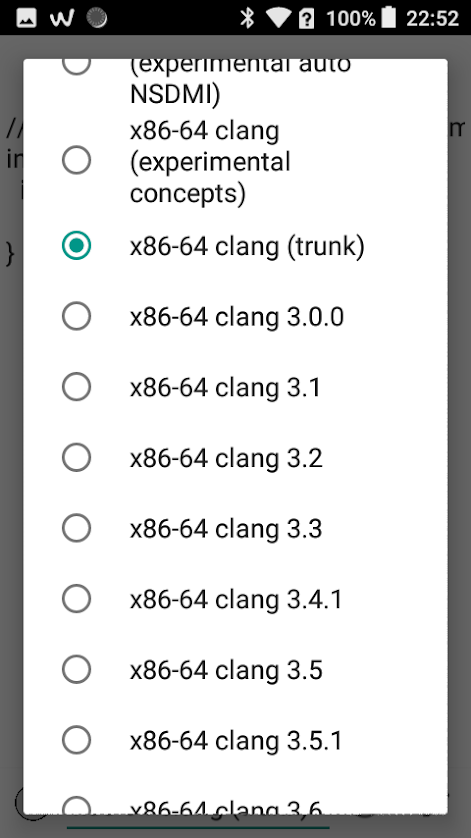The image size is (471, 838).
Task: Select the x86-64 clang 3.6 radio button
Action: (76, 805)
